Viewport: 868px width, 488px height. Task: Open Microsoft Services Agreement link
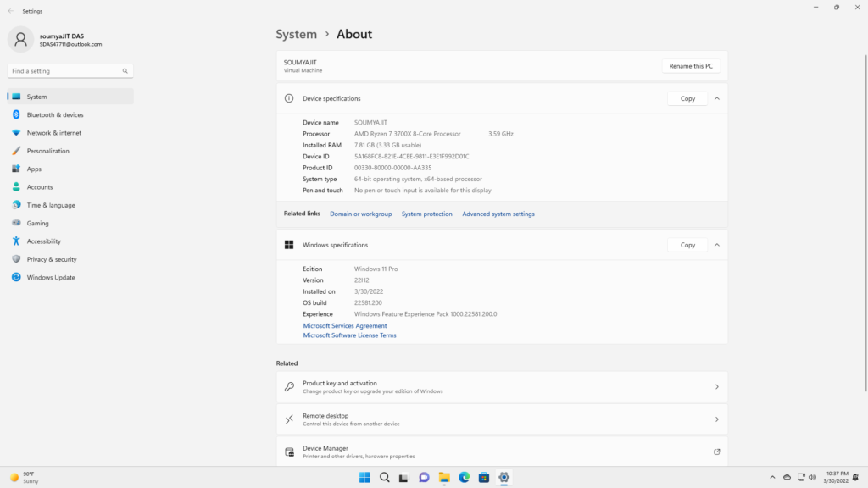point(345,326)
